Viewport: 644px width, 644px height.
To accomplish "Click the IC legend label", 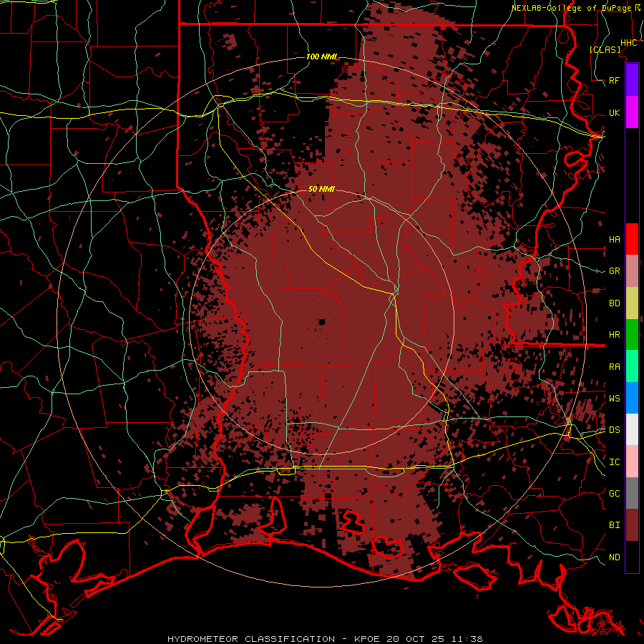I will coord(614,462).
